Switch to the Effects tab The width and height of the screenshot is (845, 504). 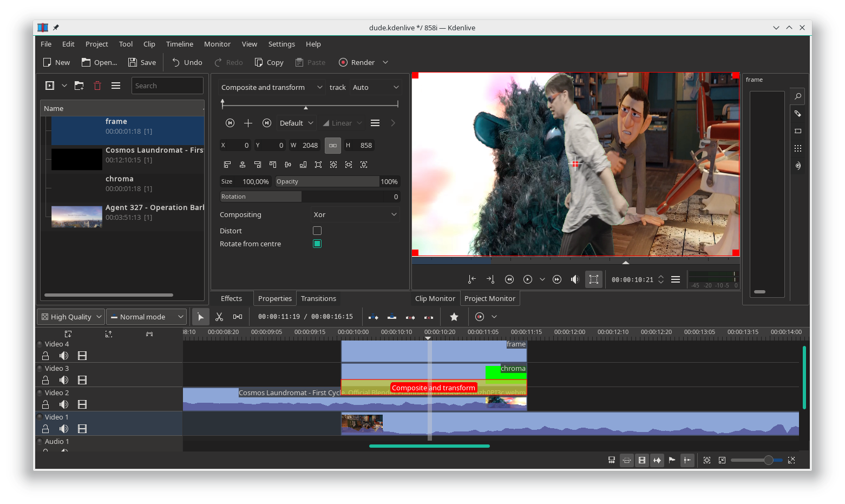coord(232,298)
